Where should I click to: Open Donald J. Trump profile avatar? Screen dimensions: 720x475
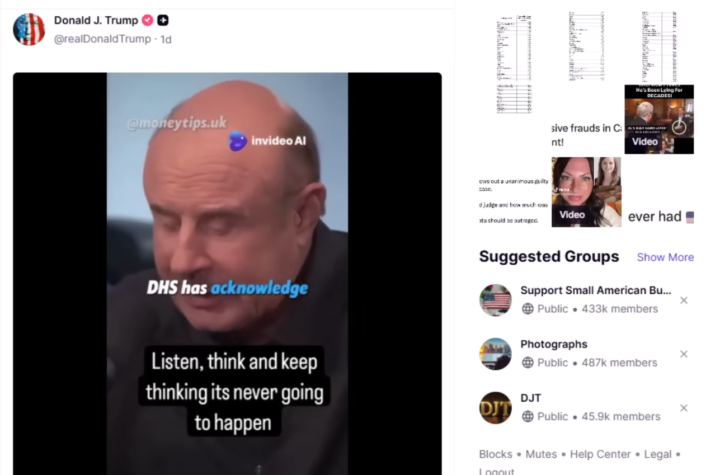[x=29, y=29]
